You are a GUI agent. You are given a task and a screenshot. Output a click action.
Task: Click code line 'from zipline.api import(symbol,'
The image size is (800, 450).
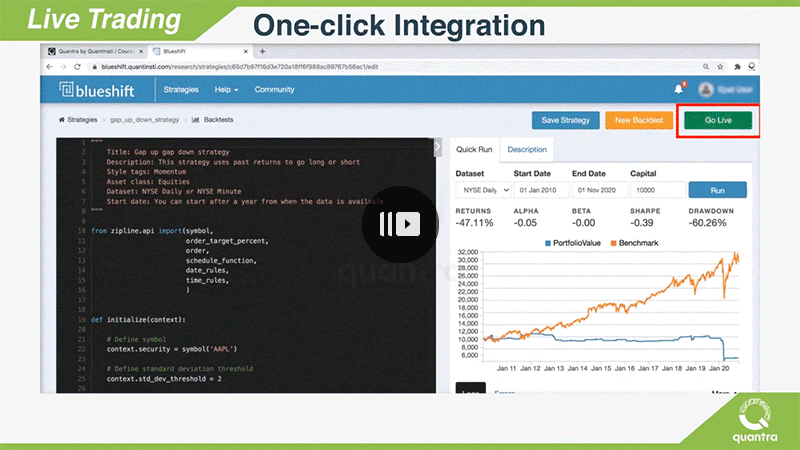(x=152, y=231)
